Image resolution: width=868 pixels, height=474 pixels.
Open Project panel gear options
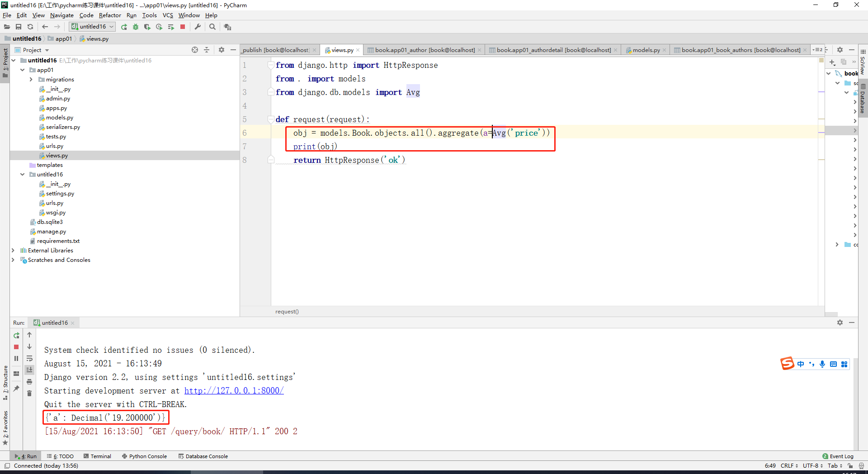(222, 50)
